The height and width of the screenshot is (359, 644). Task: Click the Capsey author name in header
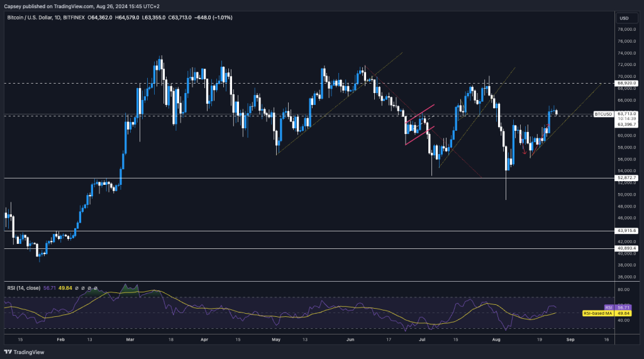pyautogui.click(x=14, y=6)
